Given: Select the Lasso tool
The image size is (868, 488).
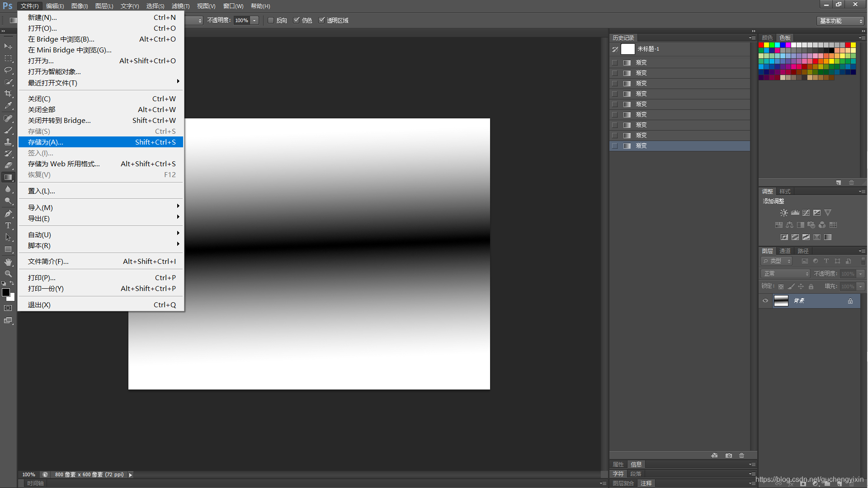Looking at the screenshot, I should 8,70.
